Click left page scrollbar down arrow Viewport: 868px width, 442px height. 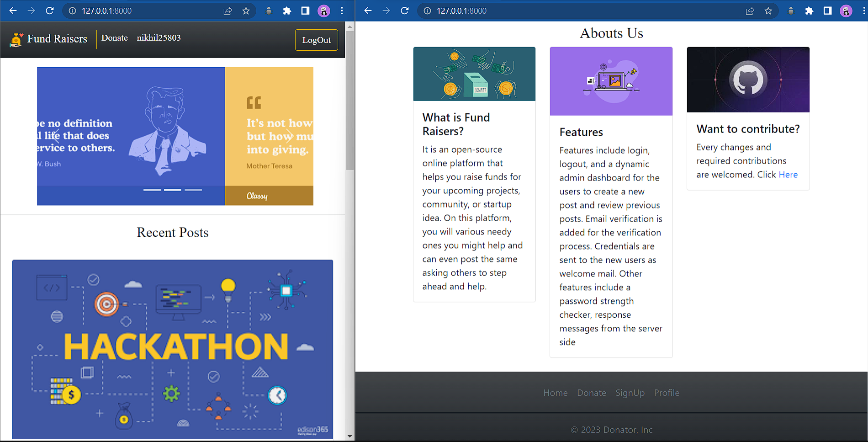tap(350, 437)
